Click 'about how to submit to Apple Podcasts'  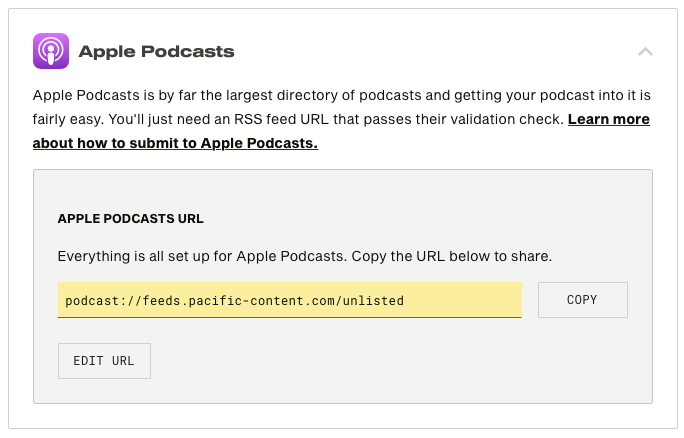pos(175,143)
